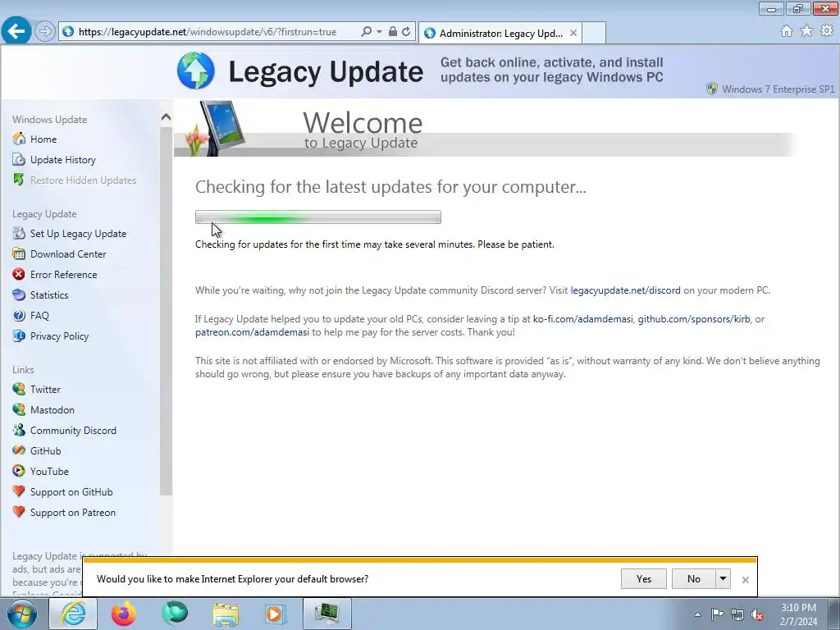This screenshot has width=840, height=630.
Task: Click the IE Home icon
Action: point(787,31)
